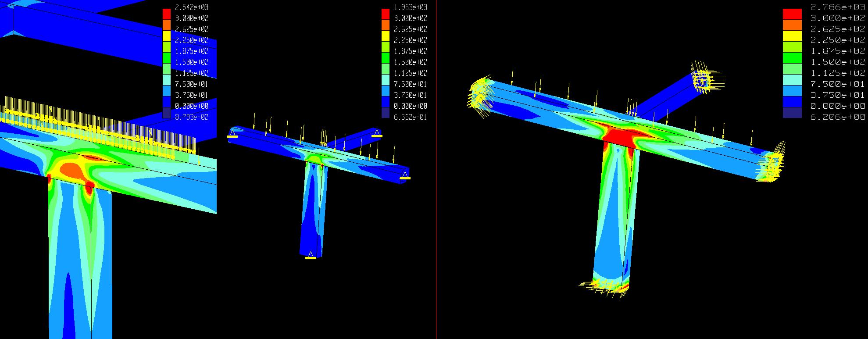Select the minimum value 6.206e+00

click(838, 117)
